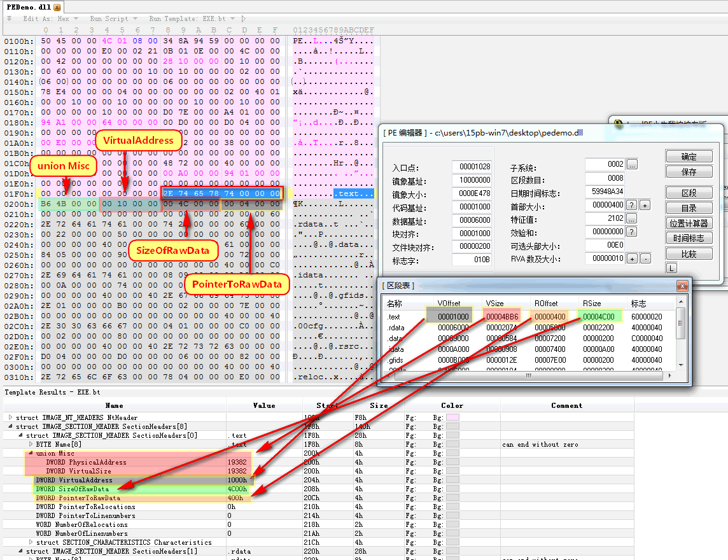Collapse SectionHeaders[8] struct node

[10, 426]
